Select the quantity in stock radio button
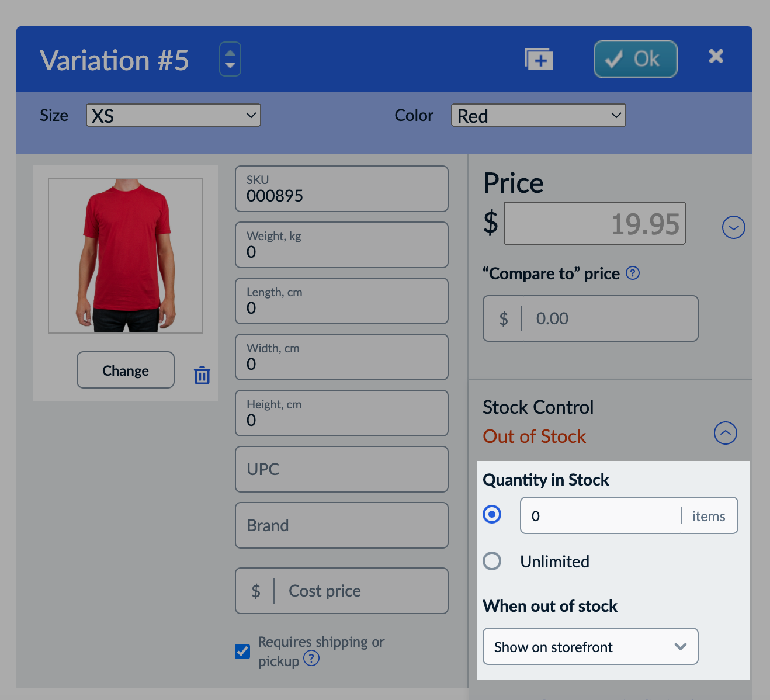Image resolution: width=770 pixels, height=700 pixels. (492, 514)
